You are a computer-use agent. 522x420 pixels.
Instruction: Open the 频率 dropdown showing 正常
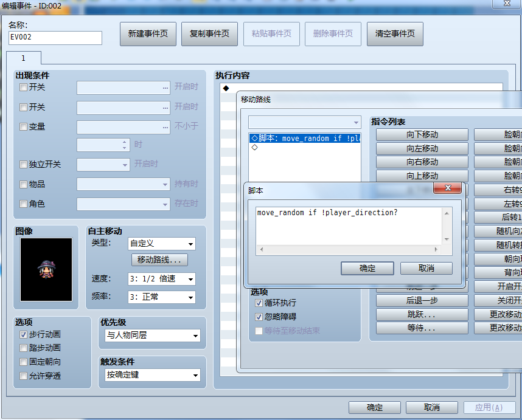pyautogui.click(x=162, y=297)
